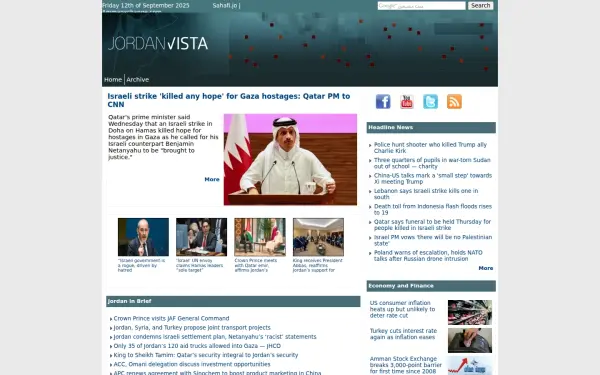Click the Economy and Finance section header

coord(431,286)
